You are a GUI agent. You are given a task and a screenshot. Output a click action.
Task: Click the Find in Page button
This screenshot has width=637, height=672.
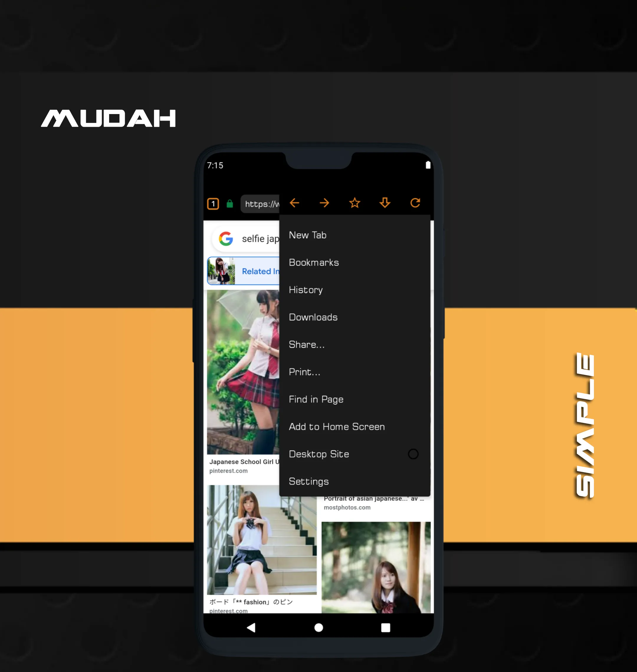pyautogui.click(x=315, y=399)
